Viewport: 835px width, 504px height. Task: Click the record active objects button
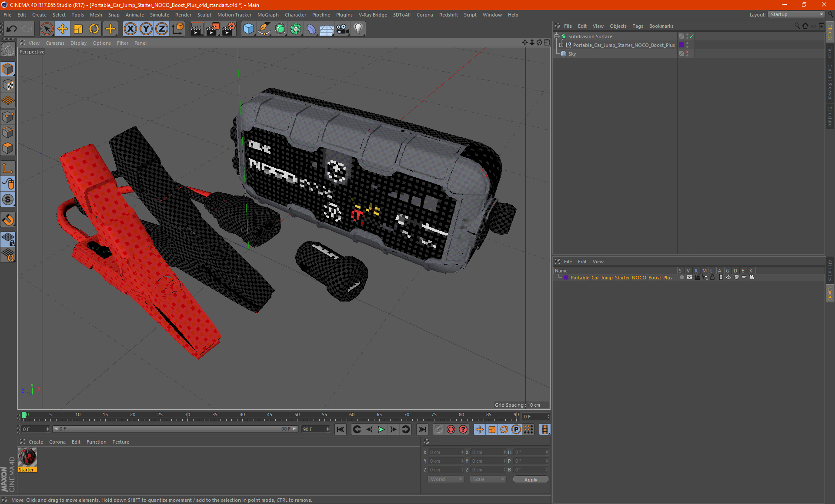[439, 429]
